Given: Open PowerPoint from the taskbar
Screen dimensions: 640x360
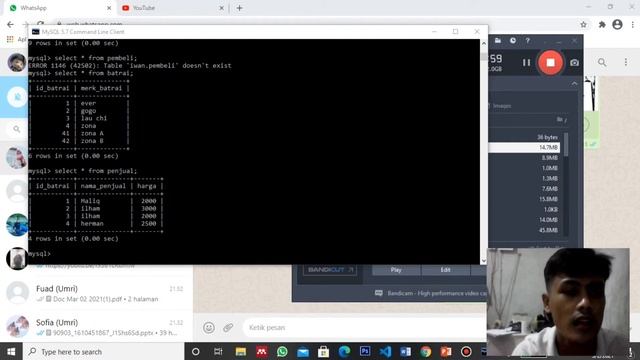Looking at the screenshot, I should [x=446, y=351].
